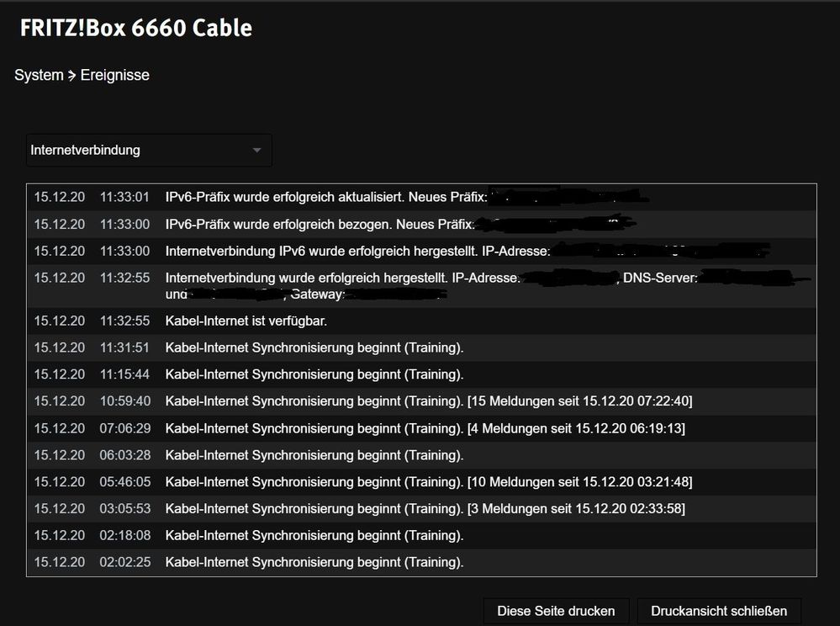Click the FRITZ!Box 6660 Cable title

[x=136, y=28]
